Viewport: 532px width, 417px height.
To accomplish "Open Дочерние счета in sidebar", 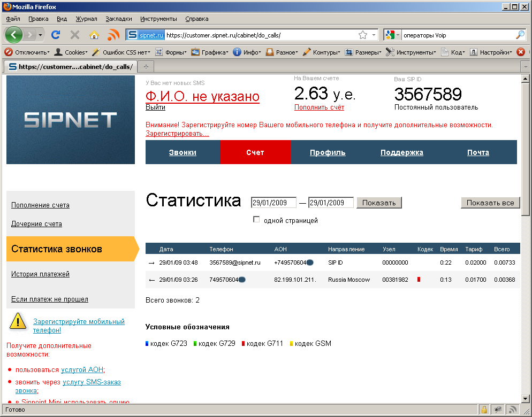I will pyautogui.click(x=36, y=224).
